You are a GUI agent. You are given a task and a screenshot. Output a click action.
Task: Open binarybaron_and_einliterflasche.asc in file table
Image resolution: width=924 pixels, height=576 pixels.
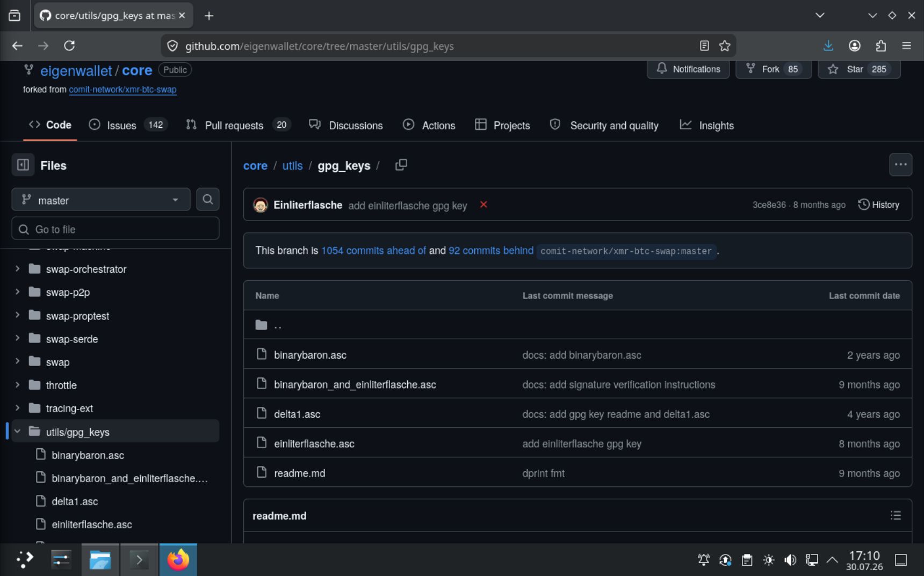click(355, 384)
